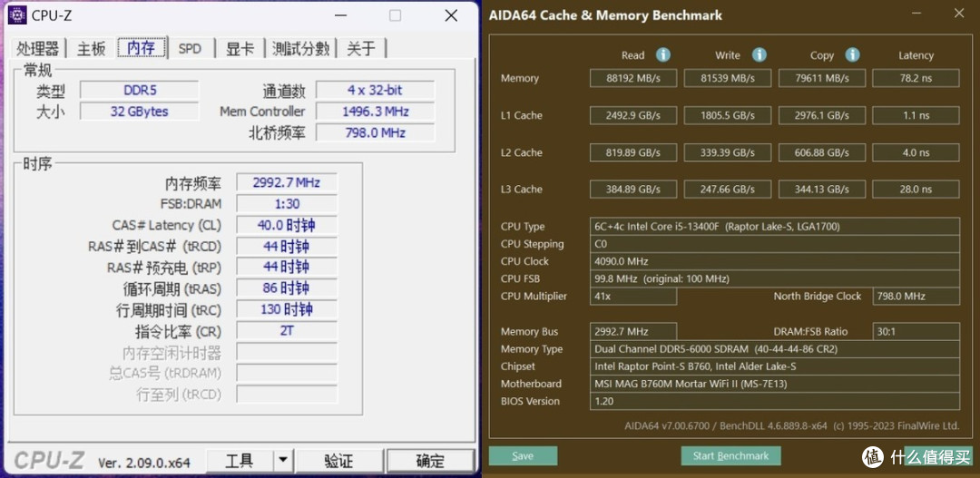Screen dimensions: 980x478
Task: Click the 4 x 32-bit channel field
Action: click(x=375, y=90)
